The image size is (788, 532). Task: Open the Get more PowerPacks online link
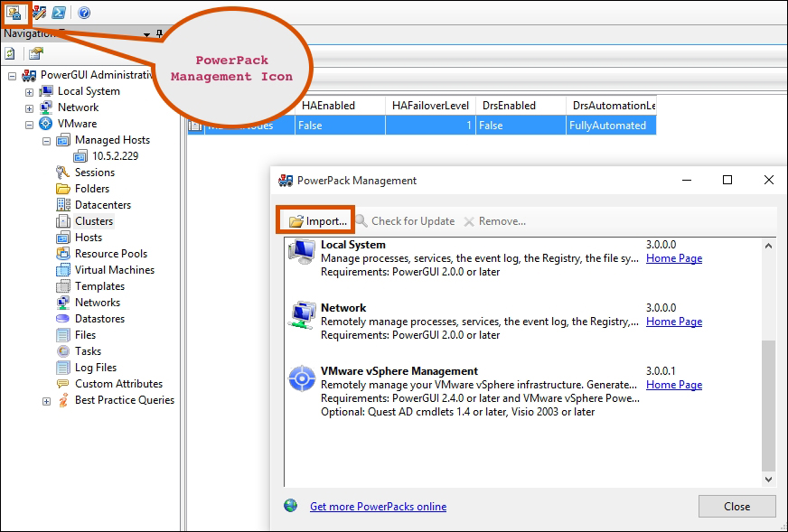click(378, 507)
